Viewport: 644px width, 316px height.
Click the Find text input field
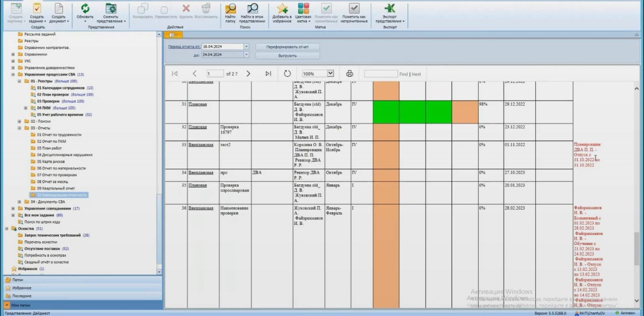380,74
